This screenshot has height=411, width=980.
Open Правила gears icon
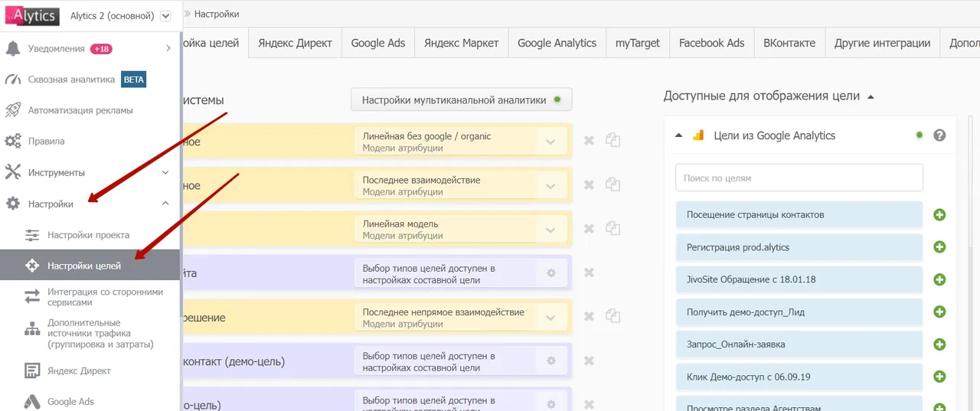point(12,142)
